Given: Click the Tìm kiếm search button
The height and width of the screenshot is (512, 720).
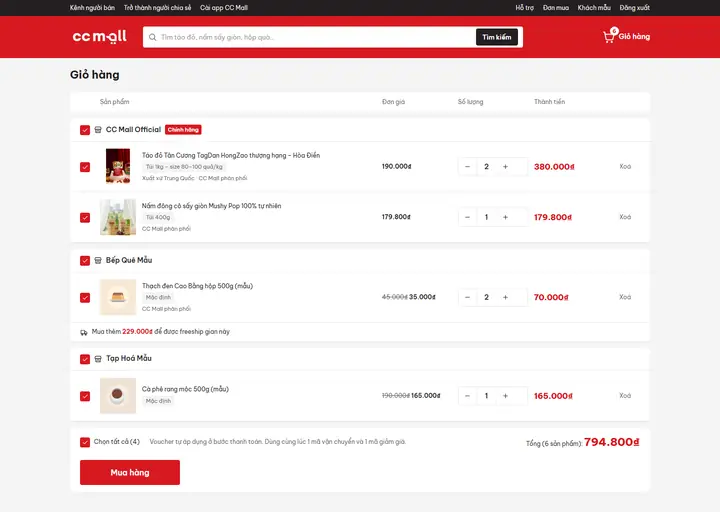Looking at the screenshot, I should (497, 37).
